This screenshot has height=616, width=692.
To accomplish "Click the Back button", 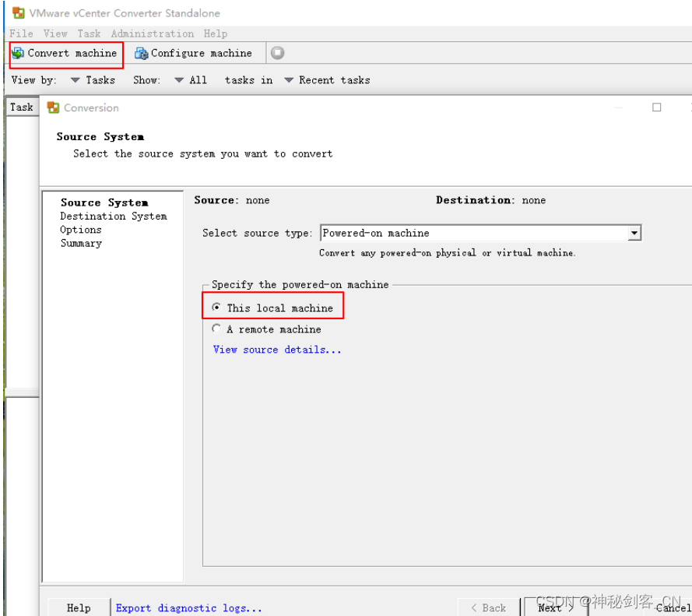I will click(489, 607).
